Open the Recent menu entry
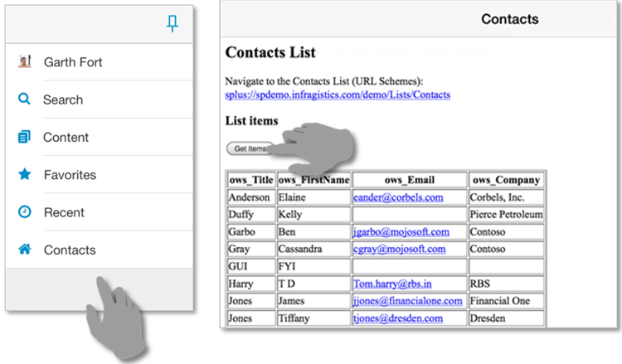This screenshot has width=622, height=364. tap(64, 212)
